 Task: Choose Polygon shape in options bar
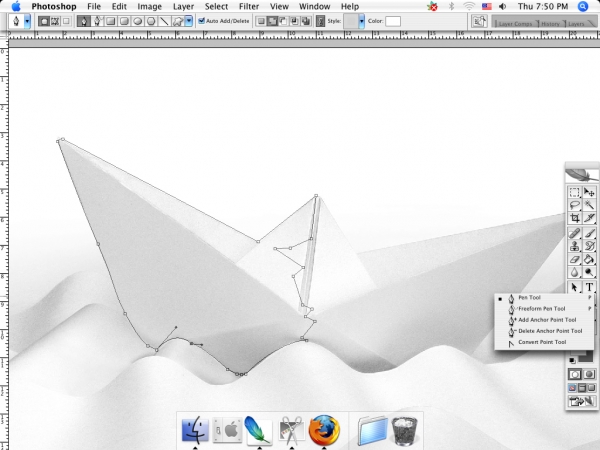click(151, 21)
